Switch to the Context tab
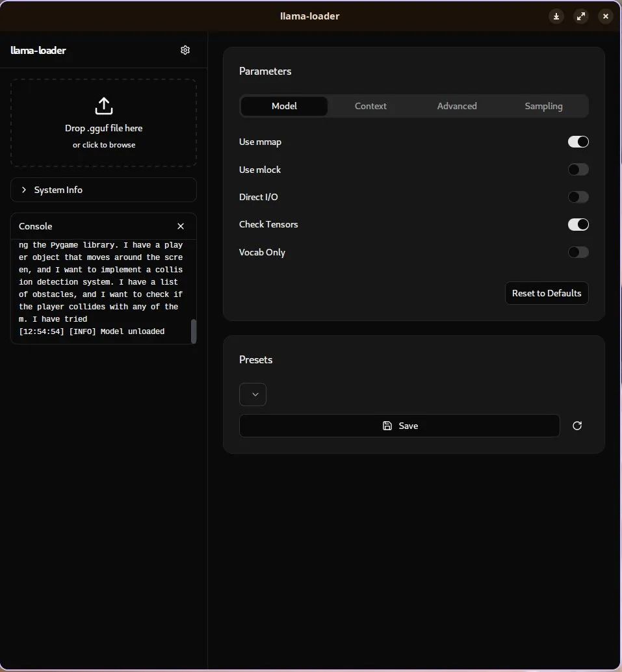 click(371, 106)
